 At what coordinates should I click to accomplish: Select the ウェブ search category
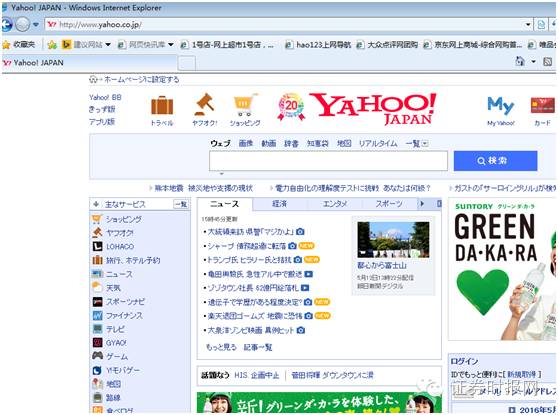220,143
